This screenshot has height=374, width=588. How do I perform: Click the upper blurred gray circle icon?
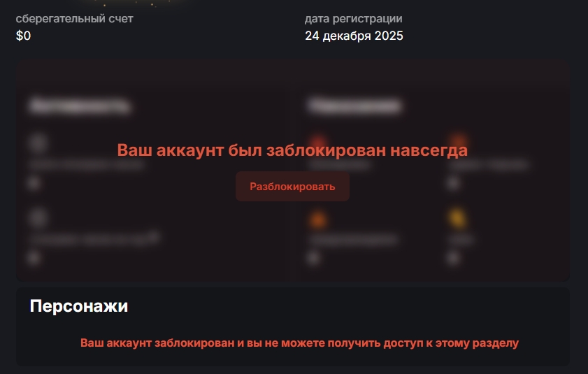[38, 143]
